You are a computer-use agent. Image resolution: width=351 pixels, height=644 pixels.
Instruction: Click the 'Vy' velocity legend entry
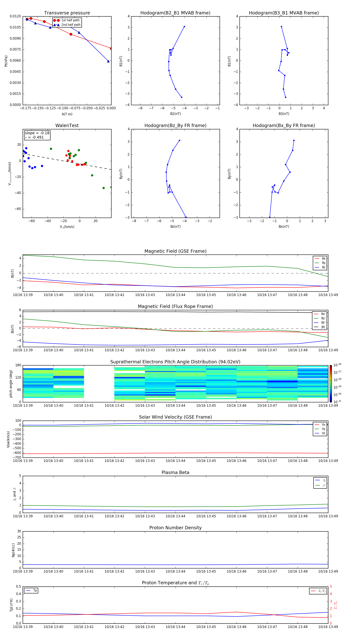click(320, 429)
